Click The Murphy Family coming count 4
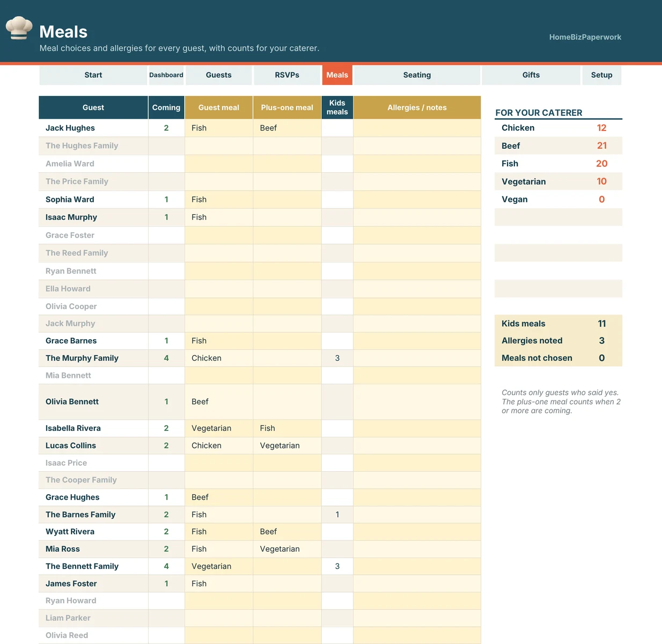This screenshot has width=662, height=644. (166, 358)
